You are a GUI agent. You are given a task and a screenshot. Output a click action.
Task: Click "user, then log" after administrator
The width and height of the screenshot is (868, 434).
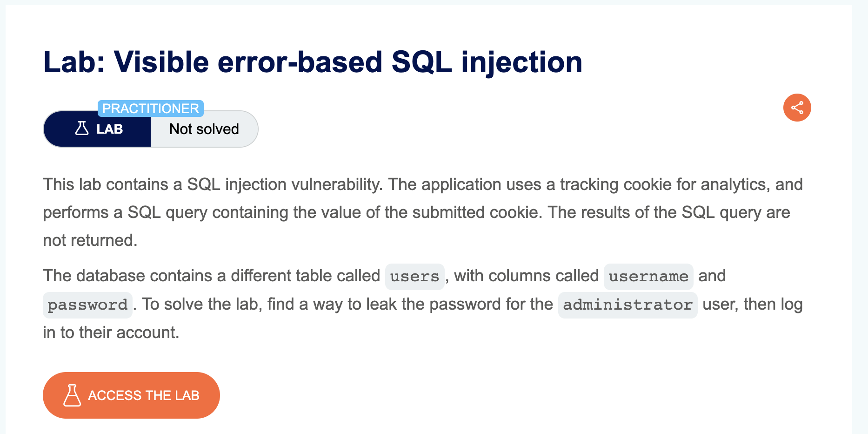point(753,304)
